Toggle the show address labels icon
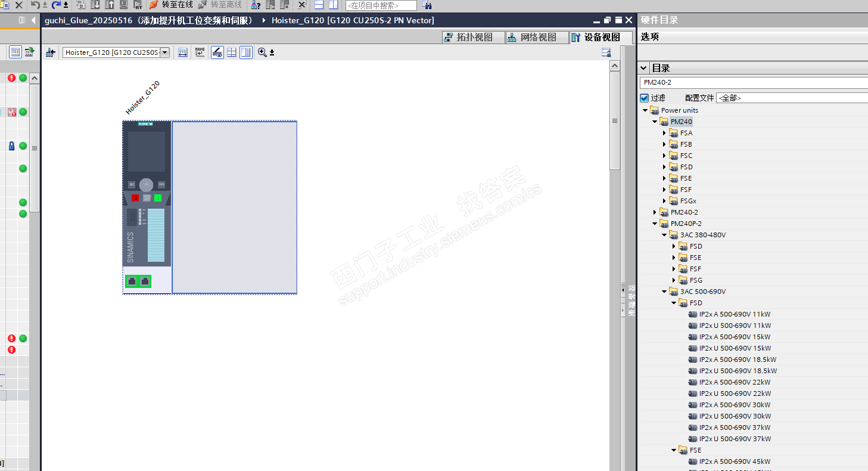 pyautogui.click(x=217, y=52)
